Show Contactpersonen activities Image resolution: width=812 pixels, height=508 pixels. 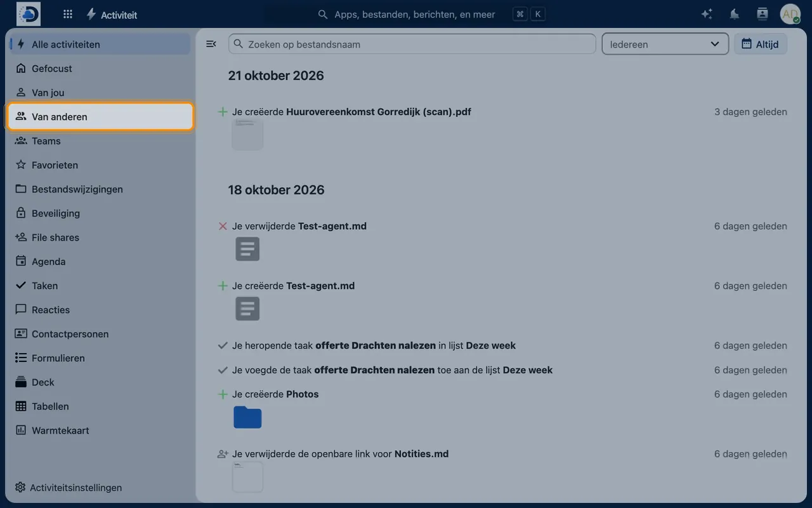(99, 334)
